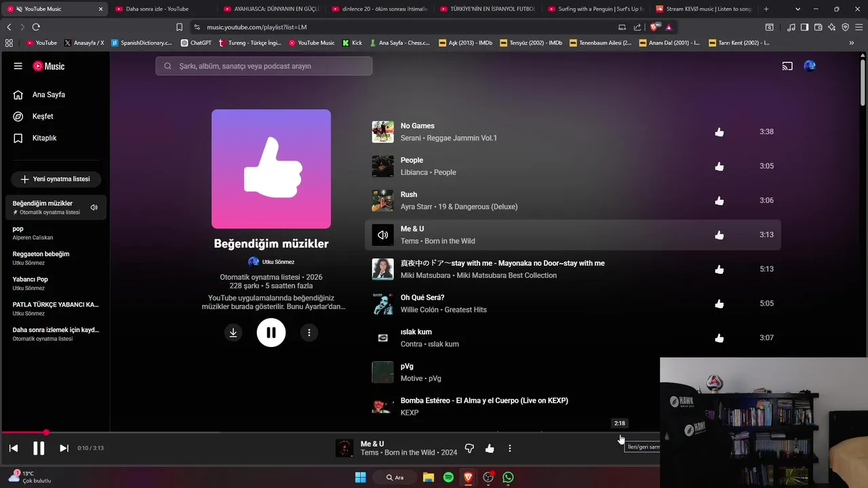Screen dimensions: 868x488
Task: Open Miki Matsubara Best Collection album link
Action: pyautogui.click(x=507, y=276)
